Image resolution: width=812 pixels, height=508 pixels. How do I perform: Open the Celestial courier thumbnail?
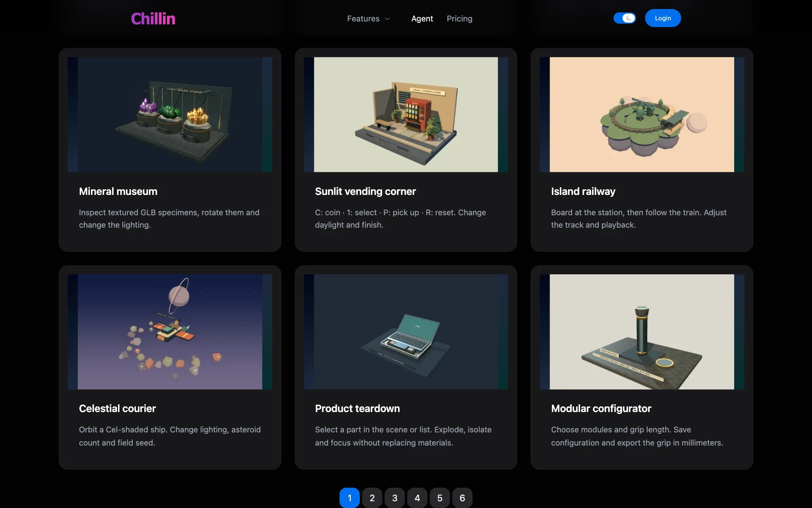point(170,332)
